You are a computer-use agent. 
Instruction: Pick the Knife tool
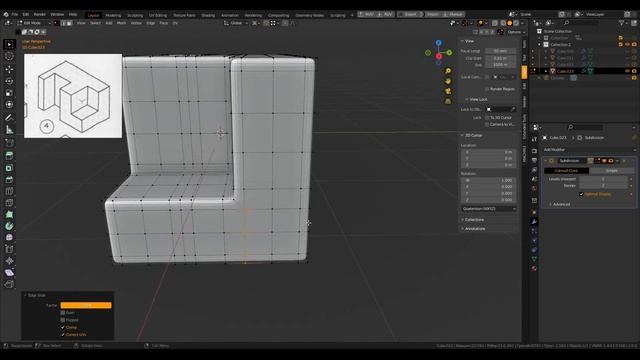pyautogui.click(x=9, y=203)
